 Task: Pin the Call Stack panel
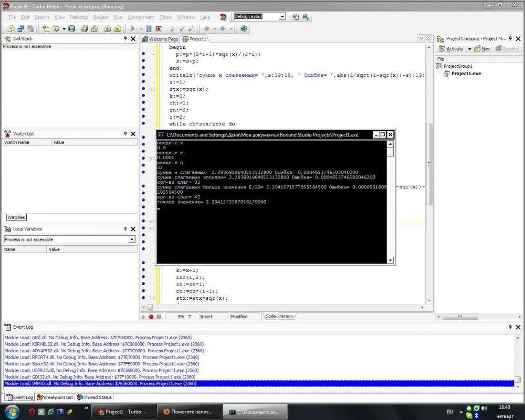pyautogui.click(x=125, y=38)
